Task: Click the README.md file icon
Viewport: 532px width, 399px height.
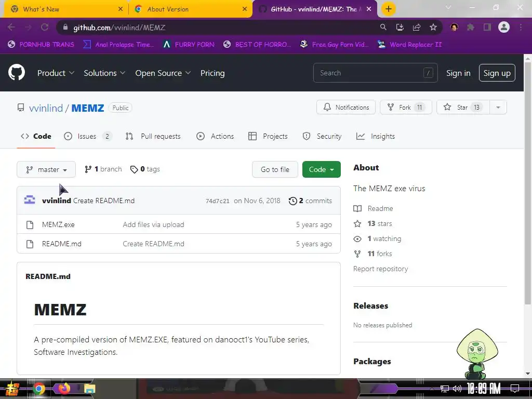Action: [30, 244]
